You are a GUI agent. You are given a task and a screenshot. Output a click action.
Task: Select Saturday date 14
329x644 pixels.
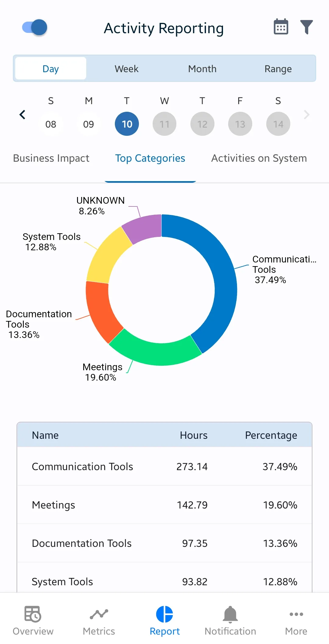pos(278,124)
